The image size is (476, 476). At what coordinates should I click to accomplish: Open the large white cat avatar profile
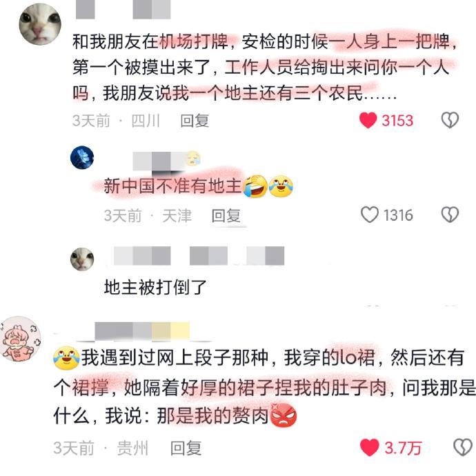(x=40, y=24)
